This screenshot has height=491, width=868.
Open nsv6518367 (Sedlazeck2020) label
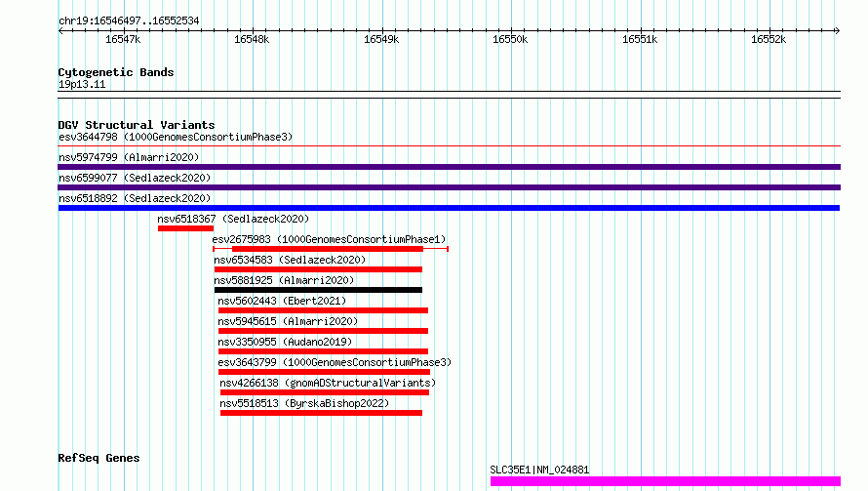coord(233,219)
